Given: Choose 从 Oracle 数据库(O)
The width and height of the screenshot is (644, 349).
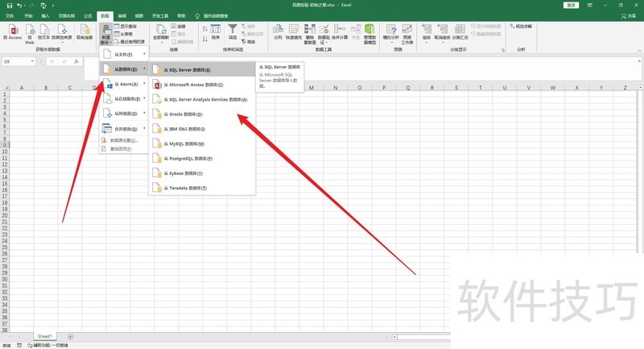Looking at the screenshot, I should point(202,114).
